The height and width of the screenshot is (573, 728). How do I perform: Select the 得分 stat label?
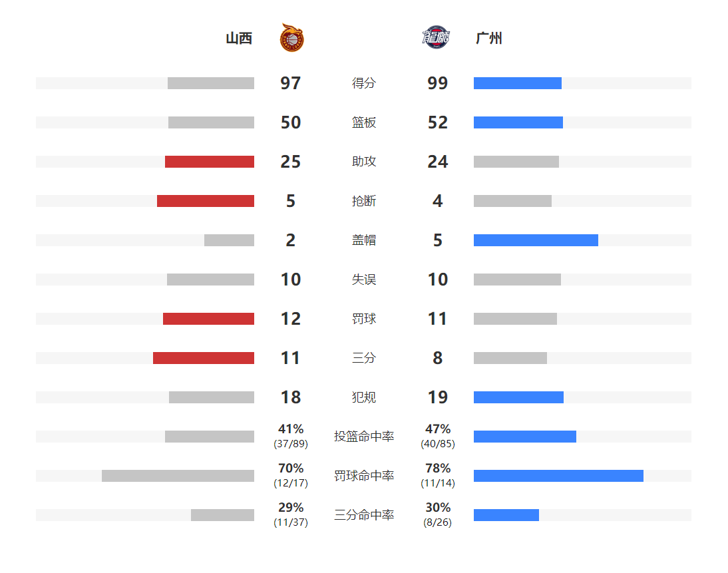(363, 83)
